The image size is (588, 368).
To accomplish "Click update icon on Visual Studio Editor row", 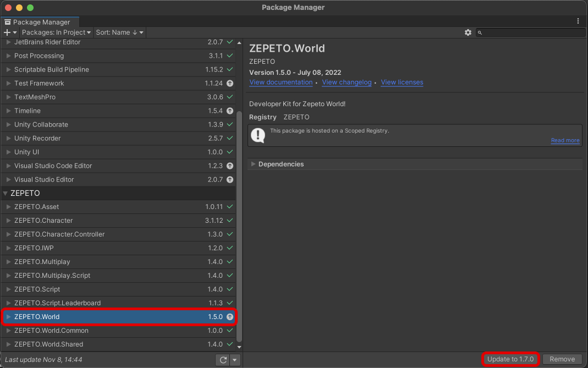I will [x=230, y=180].
